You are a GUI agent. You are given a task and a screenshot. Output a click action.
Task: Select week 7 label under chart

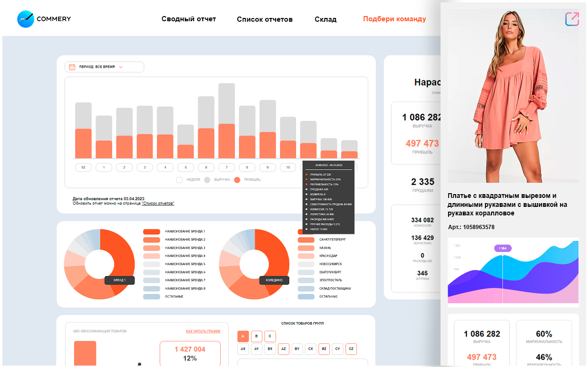[226, 167]
